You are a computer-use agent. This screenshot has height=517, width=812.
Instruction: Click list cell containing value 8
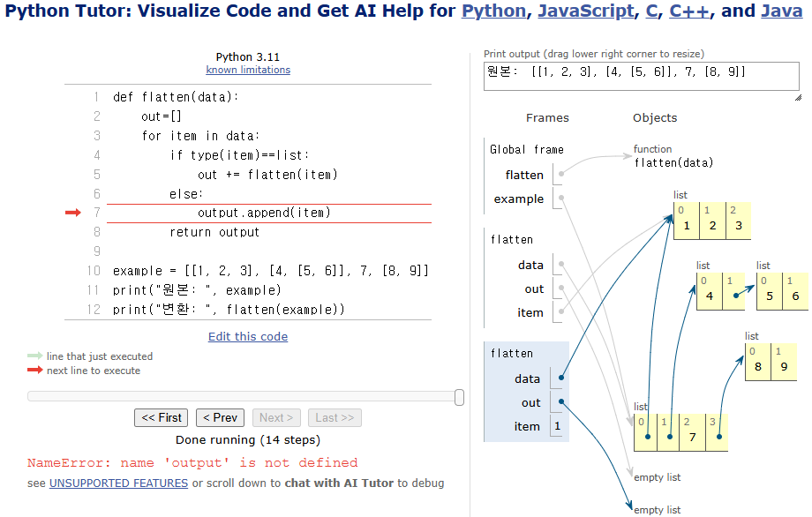[757, 363]
